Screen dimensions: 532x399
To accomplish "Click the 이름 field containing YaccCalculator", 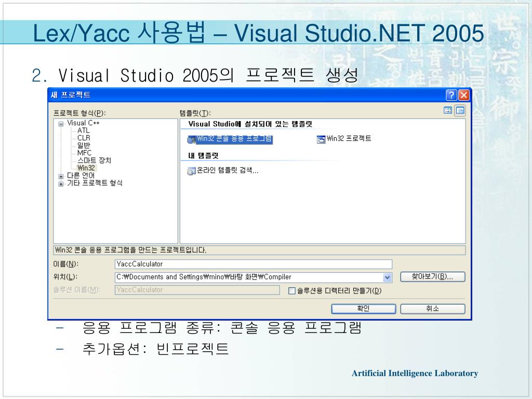I will (254, 264).
